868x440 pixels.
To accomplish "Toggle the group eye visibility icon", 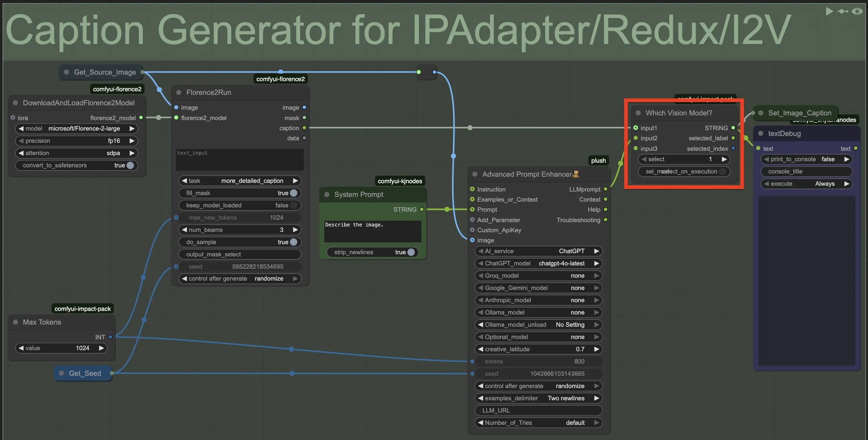I will tap(857, 12).
